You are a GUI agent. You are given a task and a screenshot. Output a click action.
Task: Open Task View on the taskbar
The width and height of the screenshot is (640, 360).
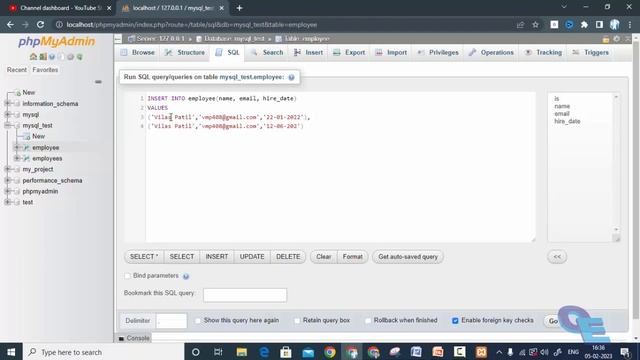tap(218, 352)
